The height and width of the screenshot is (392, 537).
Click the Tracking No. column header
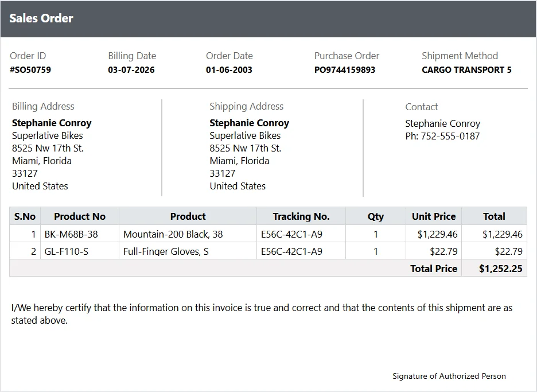(301, 216)
